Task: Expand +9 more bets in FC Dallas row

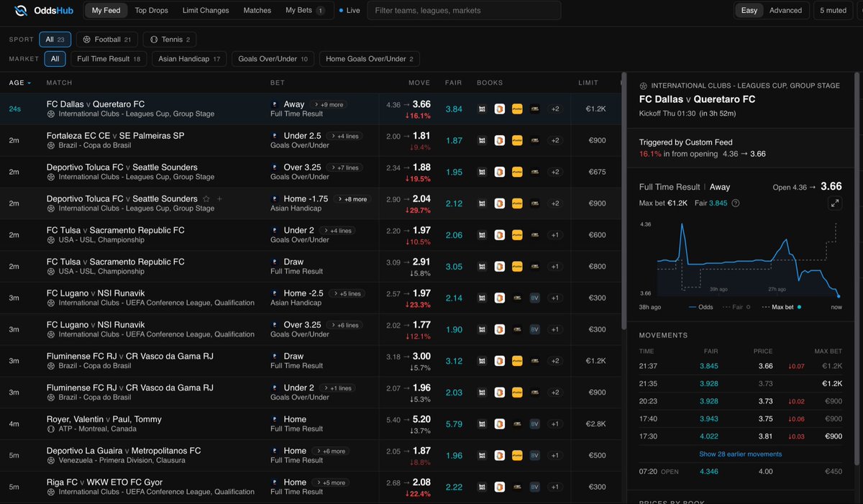Action: (330, 104)
